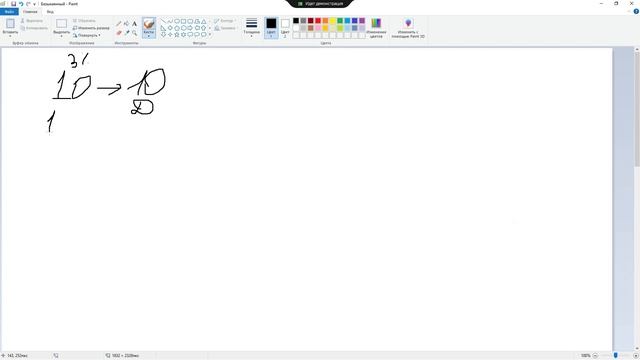Open Edit colors (Изменение цветов) rainbow icon

pyautogui.click(x=376, y=23)
